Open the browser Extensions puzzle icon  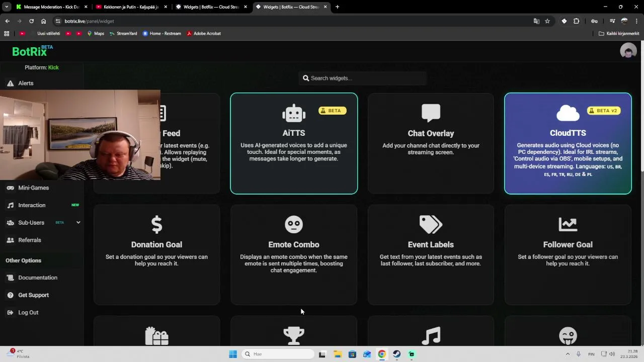[576, 21]
